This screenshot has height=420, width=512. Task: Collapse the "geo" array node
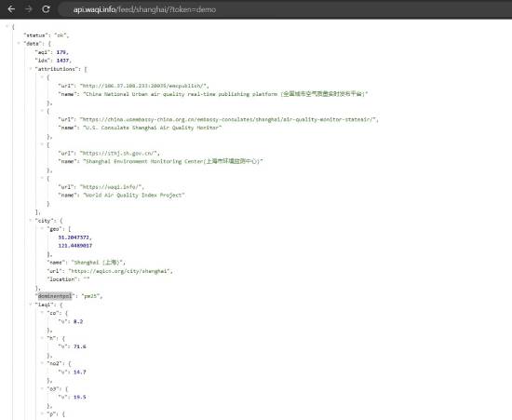coord(42,228)
